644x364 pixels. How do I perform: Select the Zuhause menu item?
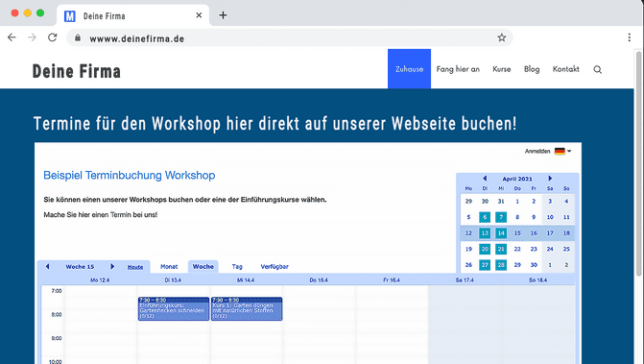(x=409, y=69)
